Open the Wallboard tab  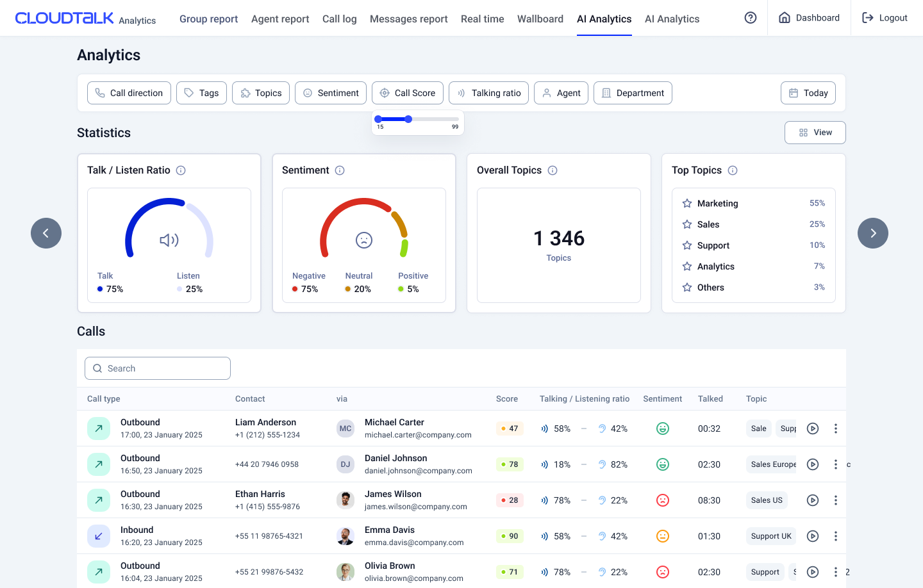[540, 19]
